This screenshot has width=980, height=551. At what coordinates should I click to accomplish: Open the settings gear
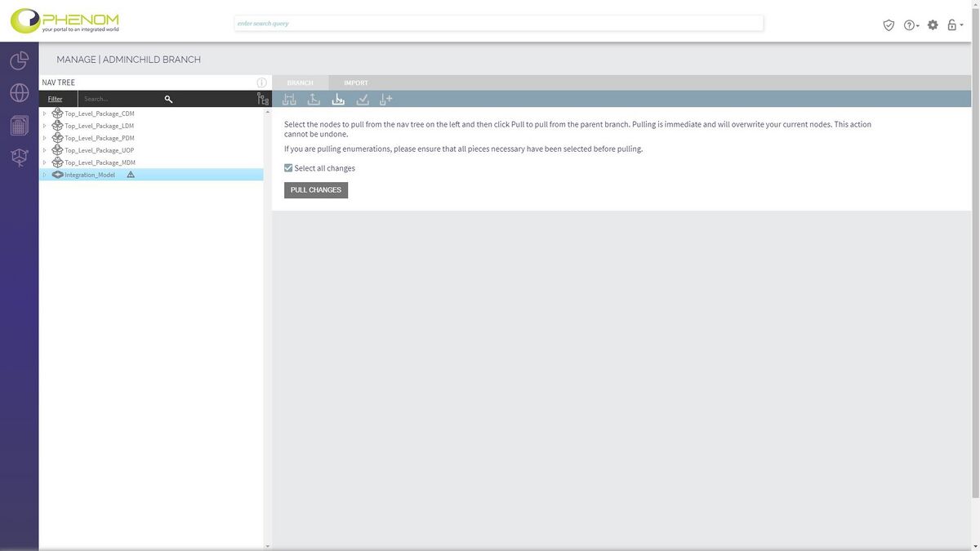pyautogui.click(x=933, y=25)
